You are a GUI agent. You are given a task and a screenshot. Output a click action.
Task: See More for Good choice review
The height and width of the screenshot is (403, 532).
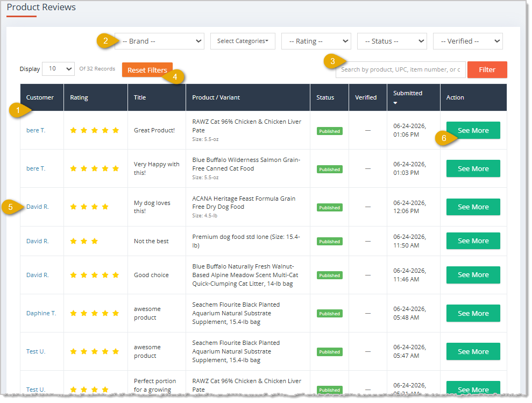(x=473, y=274)
